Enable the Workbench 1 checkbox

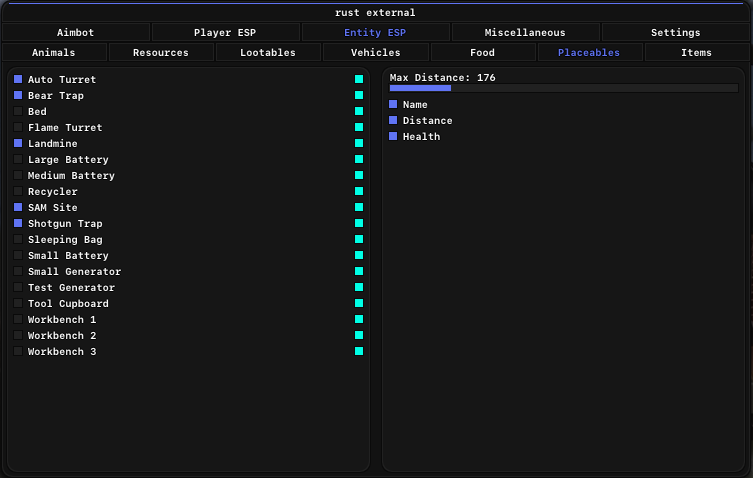point(18,319)
